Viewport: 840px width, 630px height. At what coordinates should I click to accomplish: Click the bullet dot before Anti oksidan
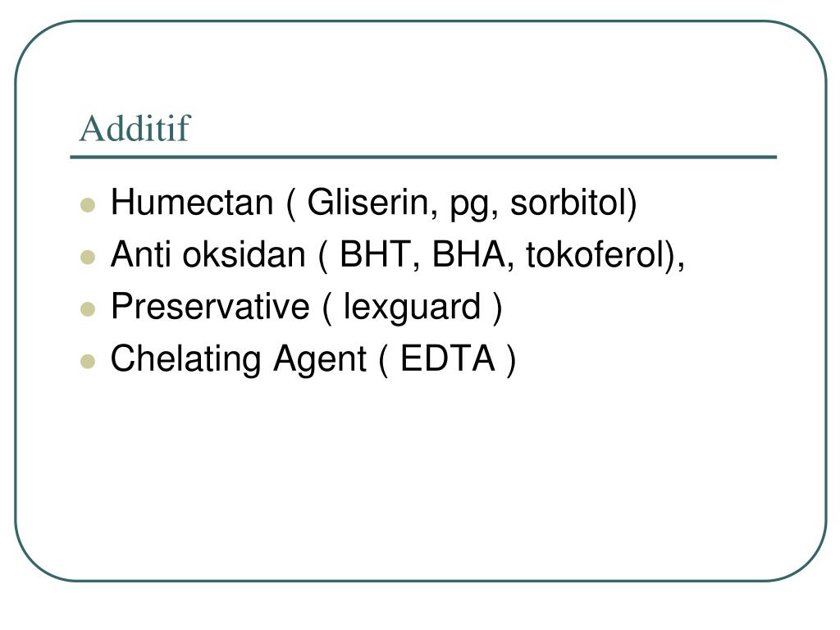point(88,258)
